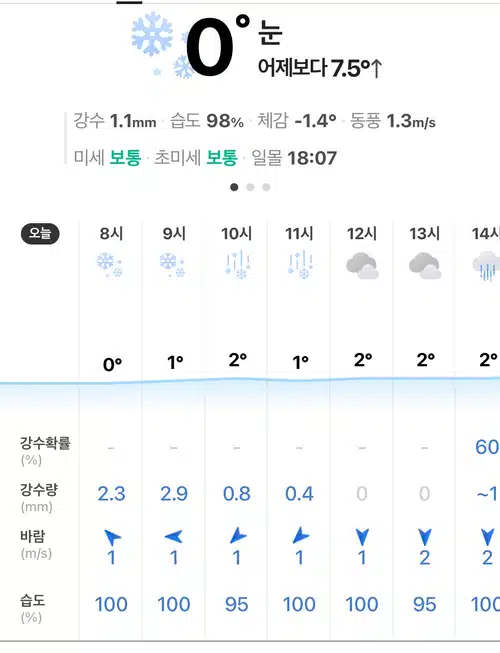500x653 pixels.
Task: Click the 12시 cloudy weather icon
Action: [362, 265]
